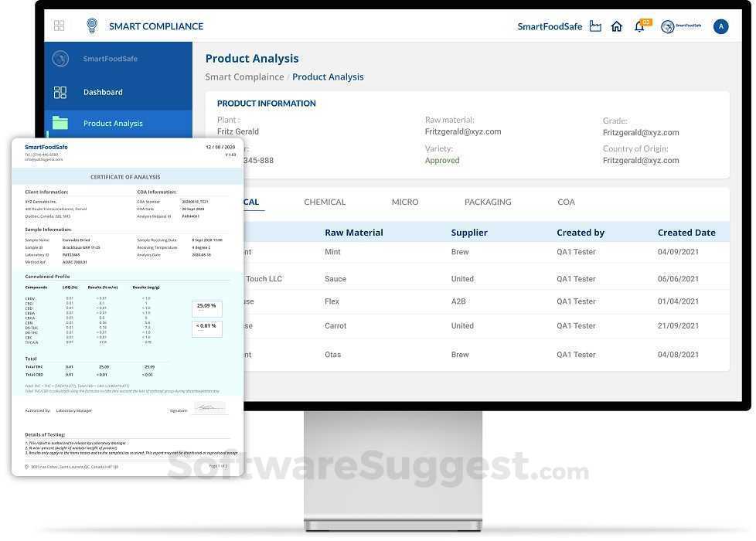Open the apps grid icon top-left
This screenshot has height=541, width=756.
(x=59, y=26)
